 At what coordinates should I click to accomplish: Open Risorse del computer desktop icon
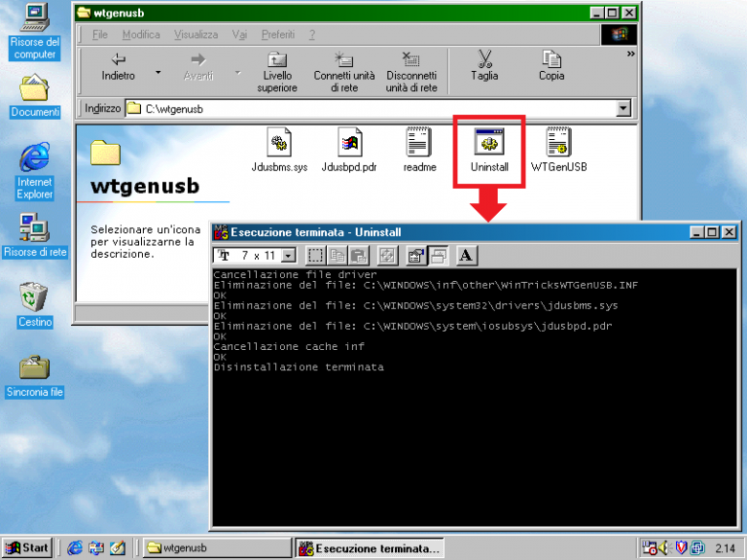pos(35,31)
